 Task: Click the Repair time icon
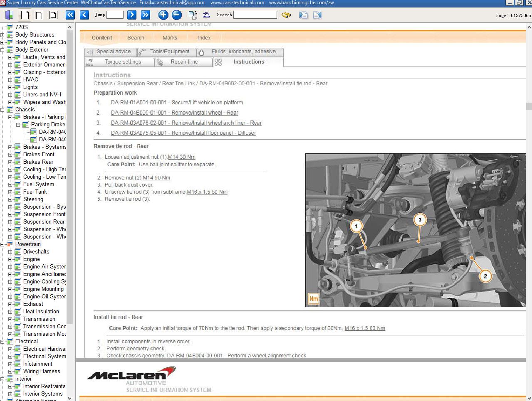pos(160,62)
